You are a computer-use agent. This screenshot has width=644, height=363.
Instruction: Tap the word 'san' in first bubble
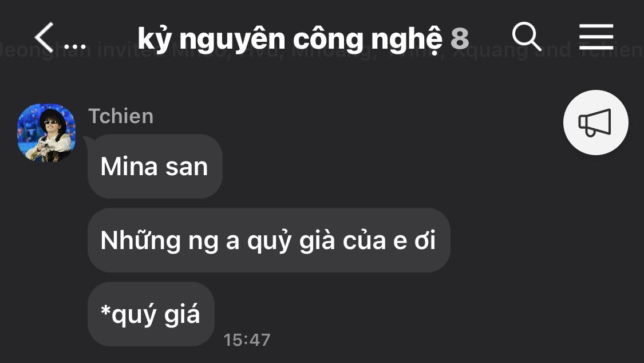(x=187, y=168)
